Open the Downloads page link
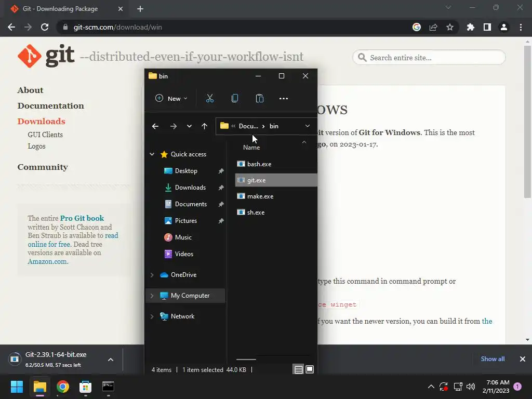Viewport: 532px width, 399px height. click(42, 122)
